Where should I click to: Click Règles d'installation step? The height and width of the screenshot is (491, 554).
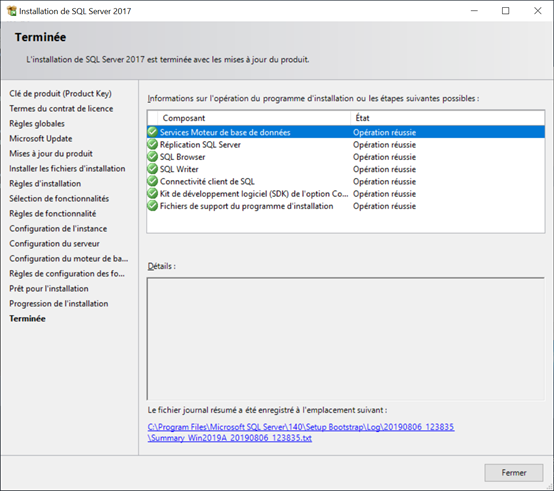click(x=45, y=184)
